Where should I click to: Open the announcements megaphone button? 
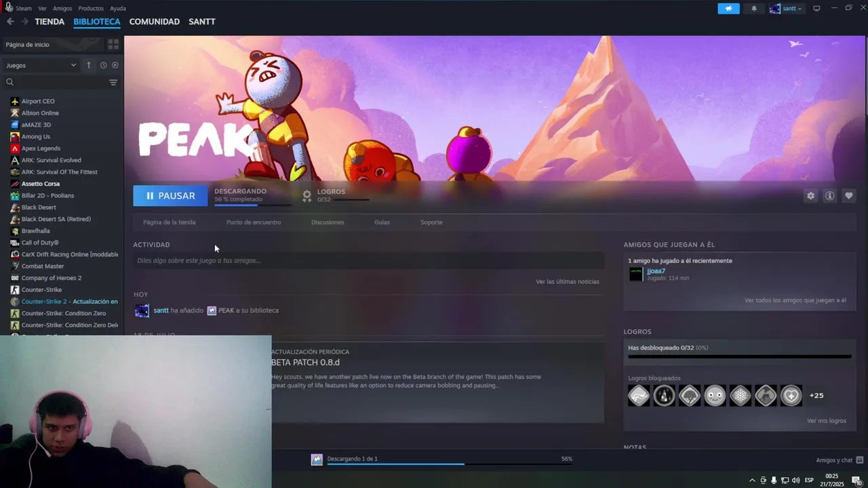point(728,9)
